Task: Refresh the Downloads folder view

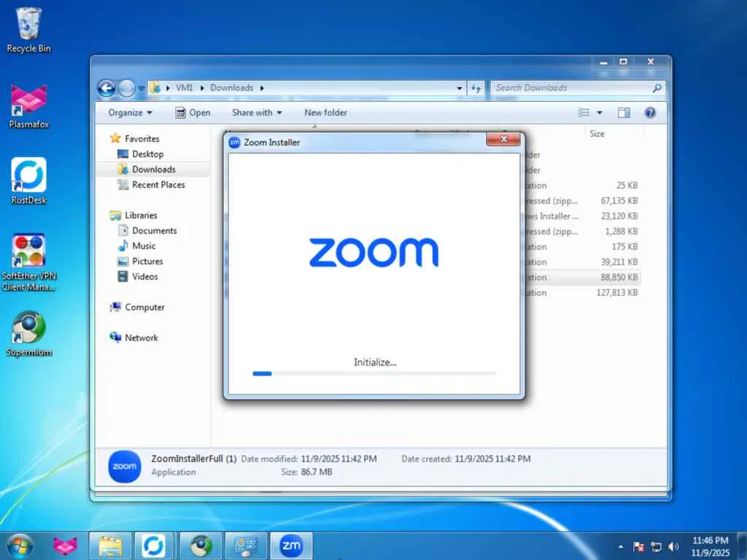Action: (476, 88)
